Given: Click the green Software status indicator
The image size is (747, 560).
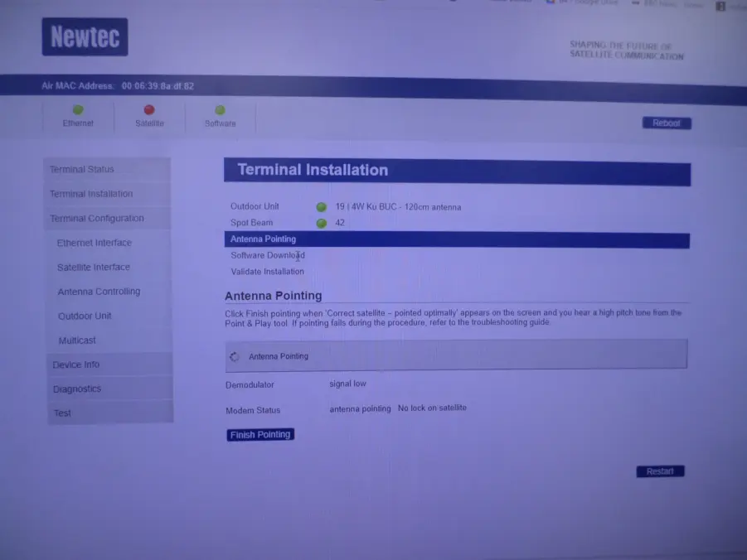Looking at the screenshot, I should 220,109.
